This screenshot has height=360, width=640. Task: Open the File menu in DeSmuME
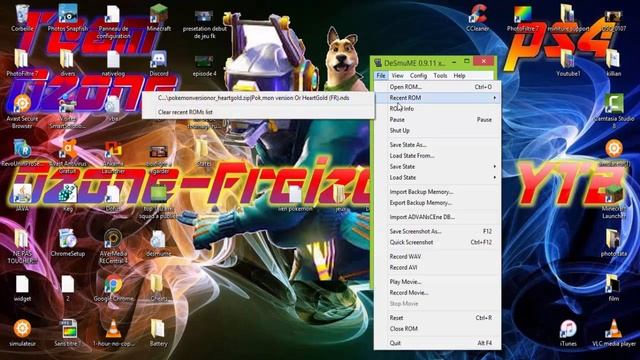381,76
